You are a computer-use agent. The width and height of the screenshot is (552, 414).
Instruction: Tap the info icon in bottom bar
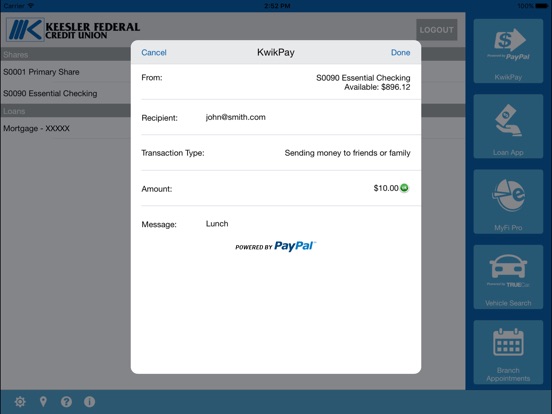89,402
